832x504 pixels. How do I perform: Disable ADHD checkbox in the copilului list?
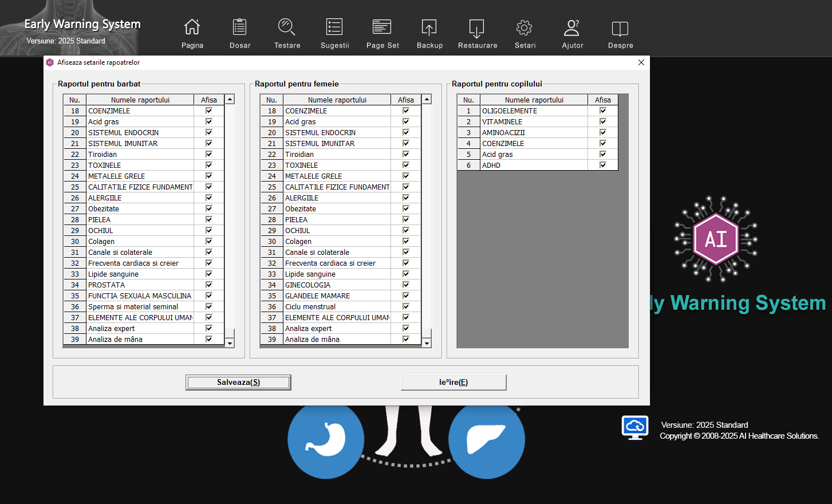pyautogui.click(x=603, y=165)
